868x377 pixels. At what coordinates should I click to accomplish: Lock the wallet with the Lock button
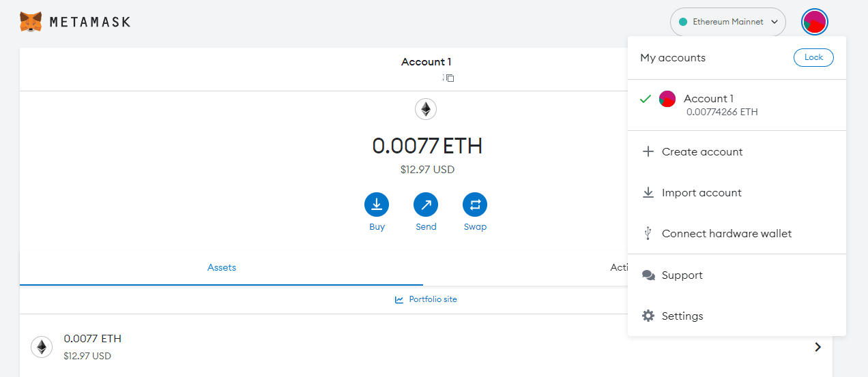coord(813,57)
